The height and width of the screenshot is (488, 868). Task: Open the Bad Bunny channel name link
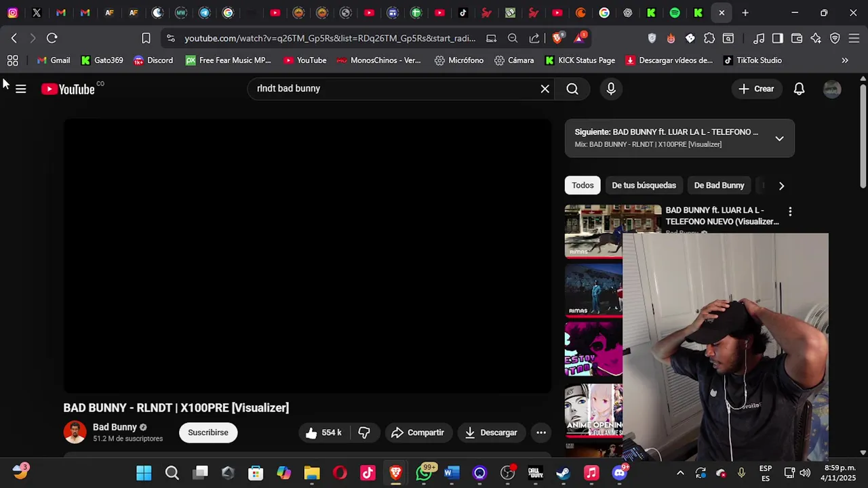pyautogui.click(x=115, y=427)
